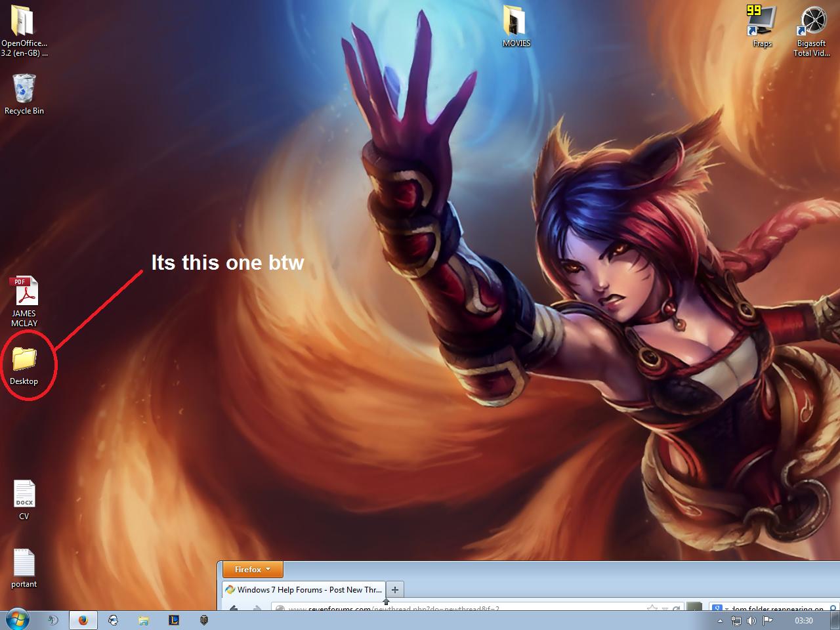Viewport: 840px width, 630px height.
Task: Select the JAMES MCLAY PDF file
Action: [24, 302]
